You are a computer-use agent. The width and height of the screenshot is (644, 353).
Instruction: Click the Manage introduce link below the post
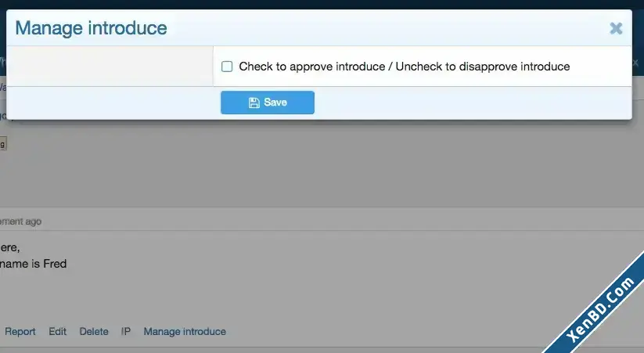coord(185,332)
